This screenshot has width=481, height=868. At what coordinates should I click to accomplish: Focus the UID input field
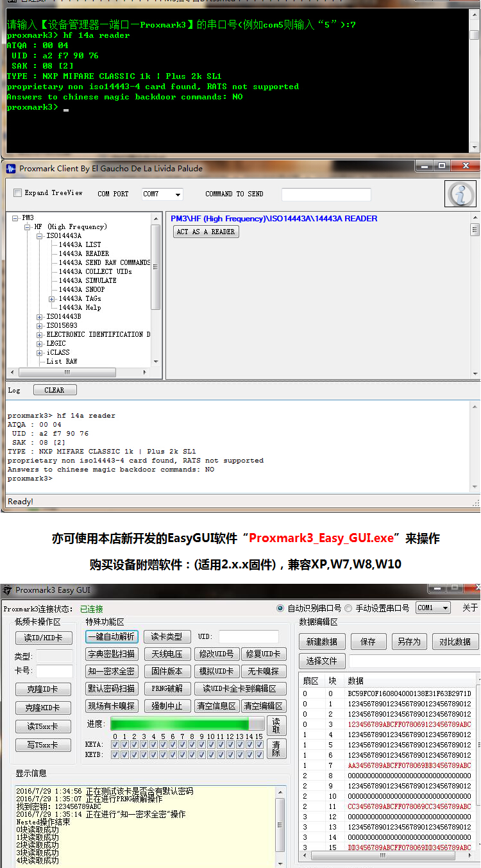[x=248, y=636]
